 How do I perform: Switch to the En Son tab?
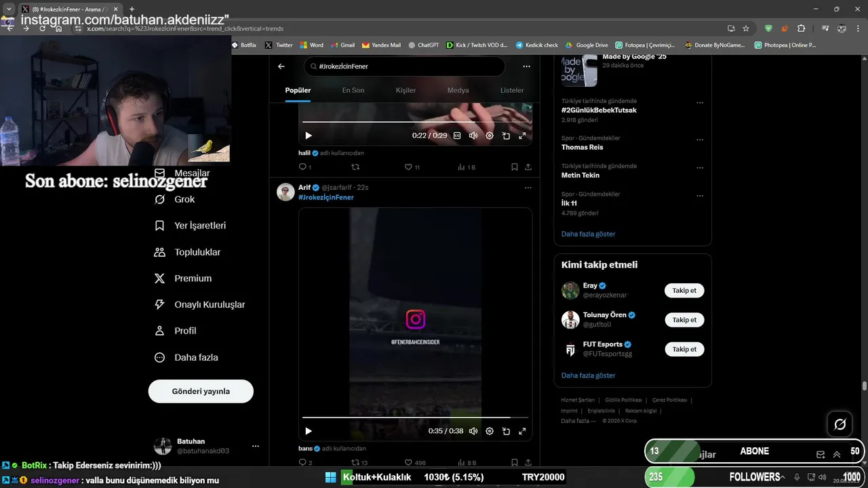click(353, 90)
